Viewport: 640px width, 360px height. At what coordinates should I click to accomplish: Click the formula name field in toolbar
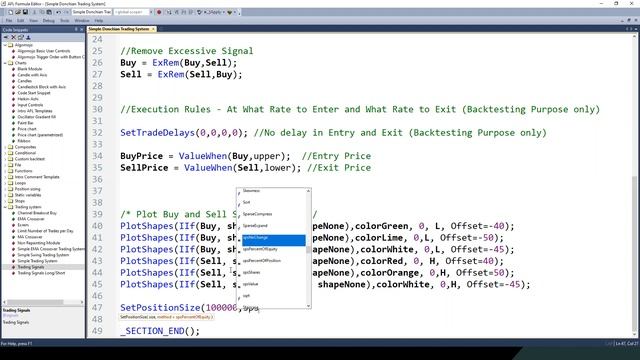(91, 12)
